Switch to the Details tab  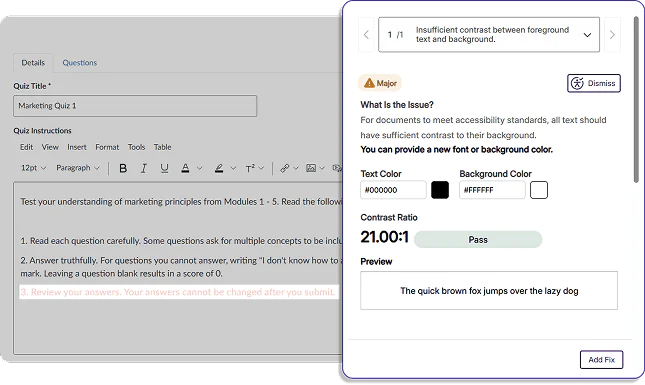click(33, 63)
